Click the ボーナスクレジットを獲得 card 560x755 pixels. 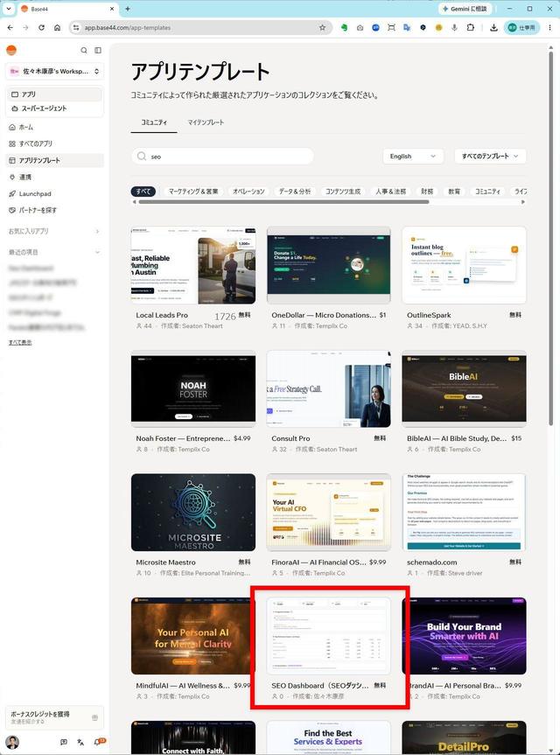pos(54,717)
